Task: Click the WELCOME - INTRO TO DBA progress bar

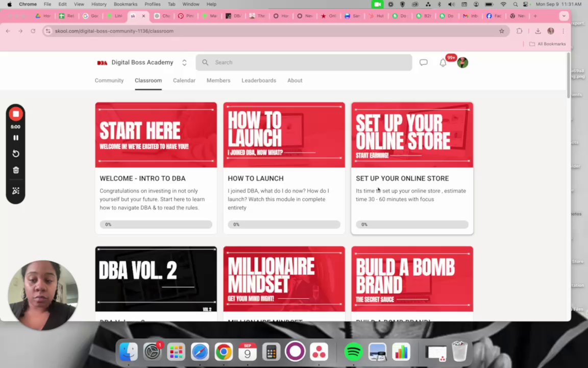Action: pos(156,224)
